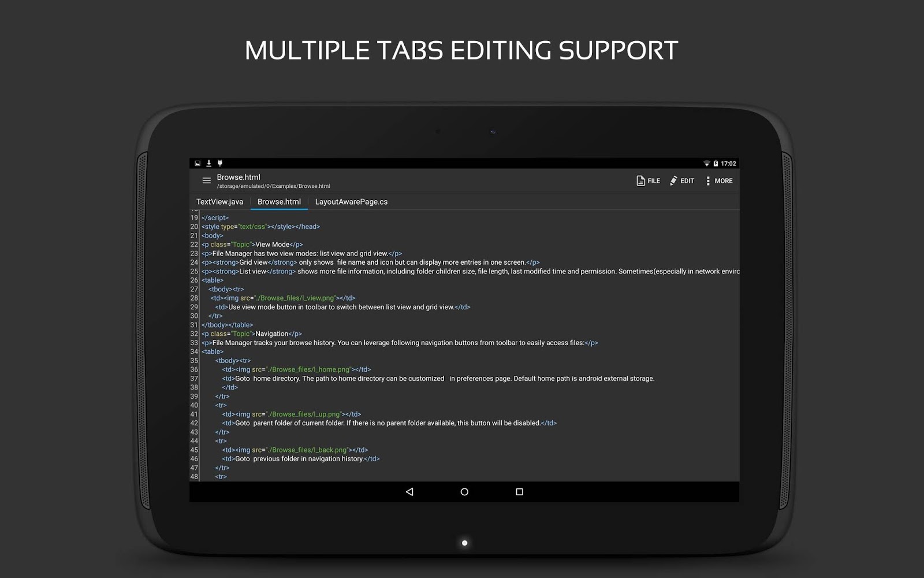Select the active Browse.html tab
This screenshot has width=924, height=578.
point(279,202)
